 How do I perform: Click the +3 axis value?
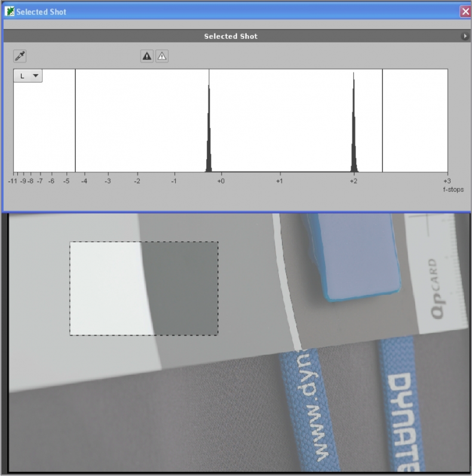(x=447, y=181)
